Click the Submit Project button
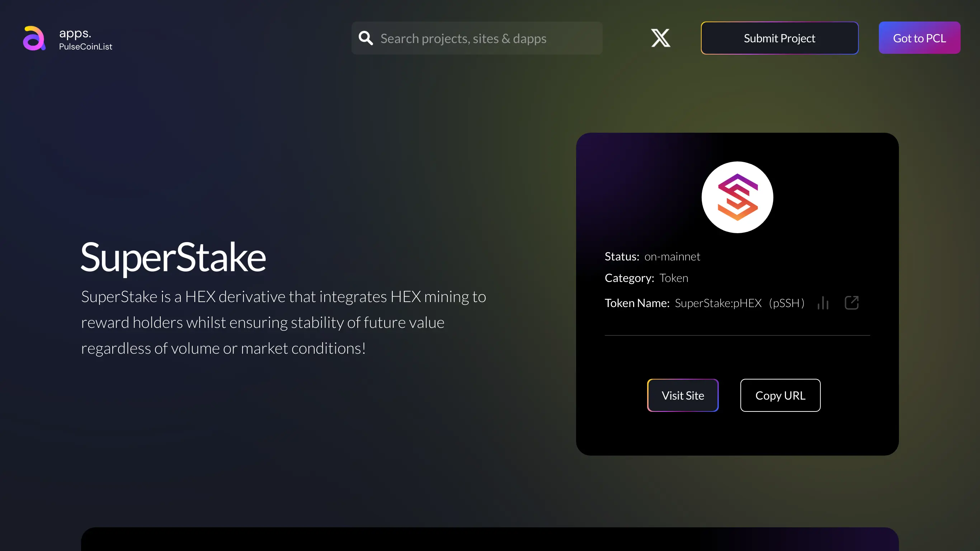The height and width of the screenshot is (551, 980). point(779,38)
